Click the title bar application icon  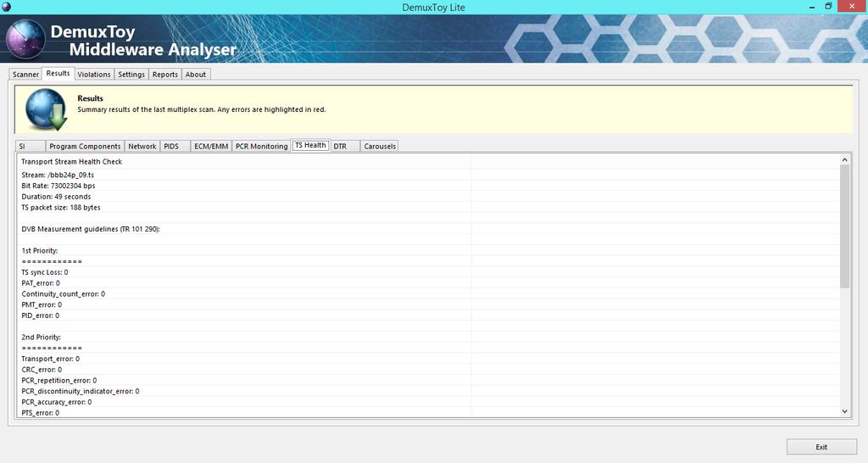(x=6, y=7)
